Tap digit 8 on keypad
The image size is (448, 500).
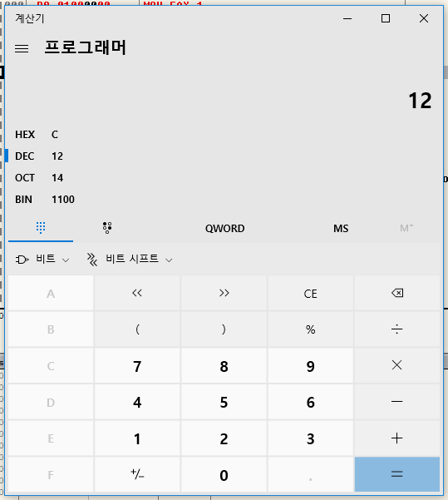(x=224, y=365)
